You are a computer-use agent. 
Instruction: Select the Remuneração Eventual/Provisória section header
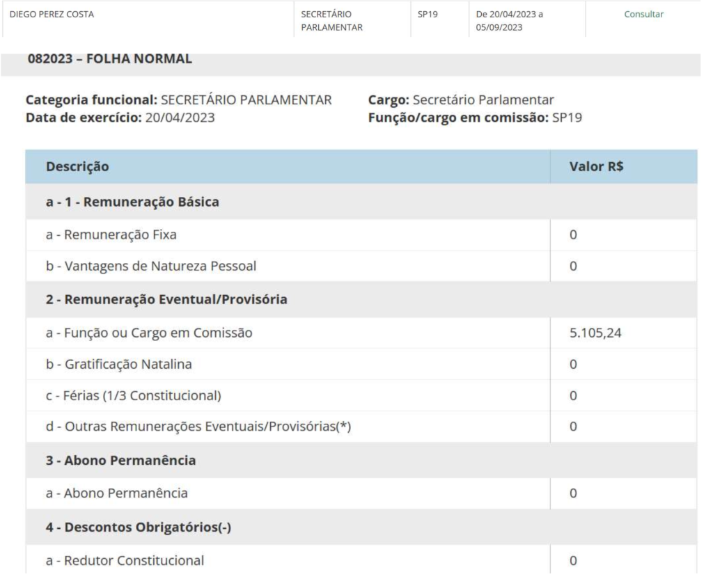tap(166, 300)
